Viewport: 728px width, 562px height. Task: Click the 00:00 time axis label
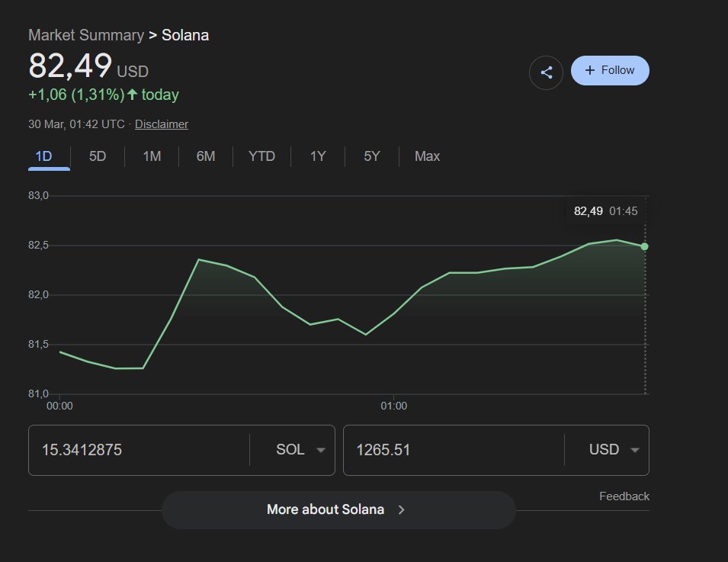59,406
